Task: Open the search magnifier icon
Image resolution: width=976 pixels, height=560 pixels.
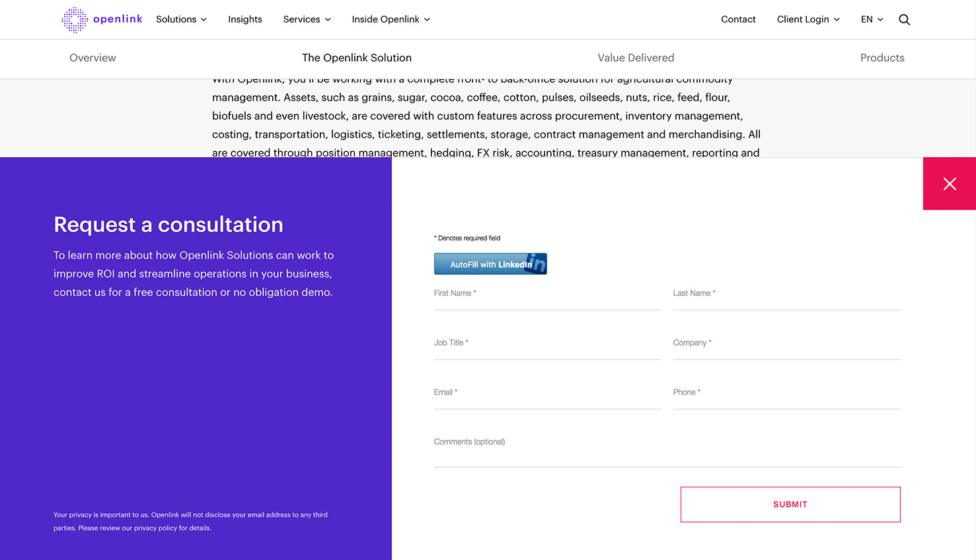Action: (x=904, y=20)
